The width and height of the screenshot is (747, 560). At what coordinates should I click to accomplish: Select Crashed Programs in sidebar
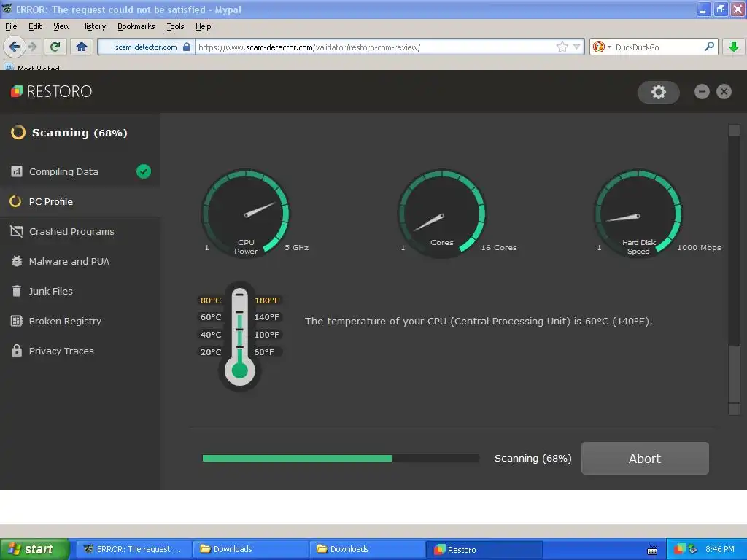(x=80, y=231)
